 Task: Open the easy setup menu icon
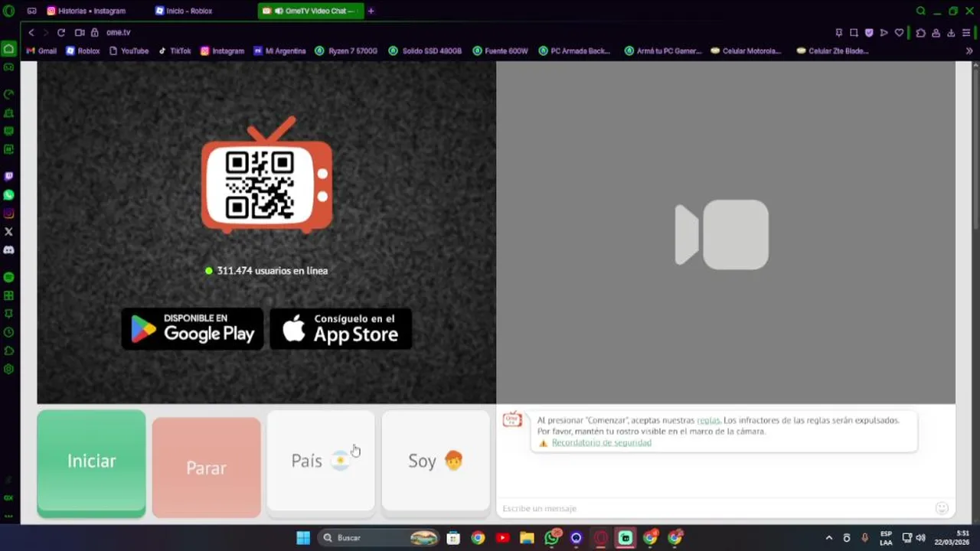pyautogui.click(x=966, y=32)
